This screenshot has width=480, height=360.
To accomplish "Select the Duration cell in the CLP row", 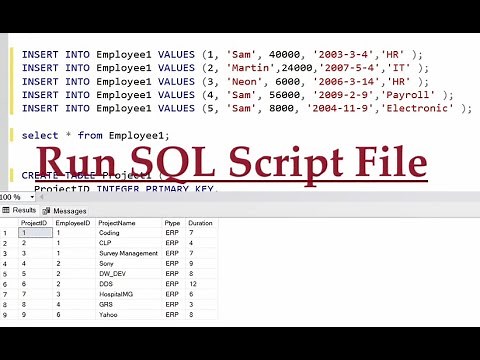I will coord(201,243).
